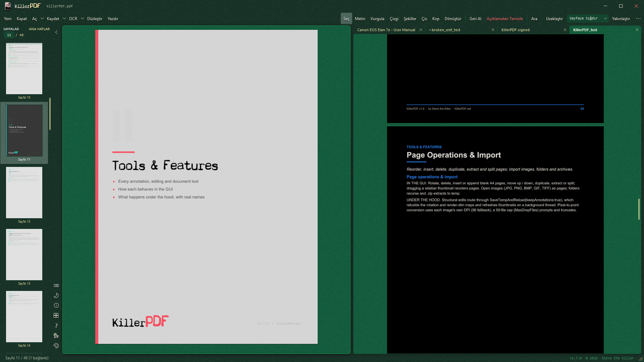Click the resize grip in status bar
This screenshot has height=362, width=644.
[x=641, y=359]
